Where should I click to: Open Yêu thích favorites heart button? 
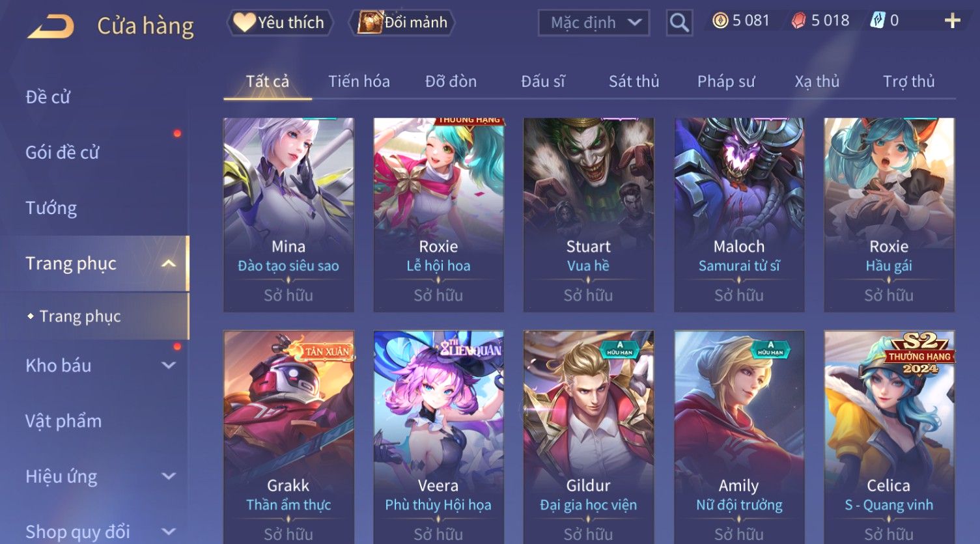coord(279,23)
